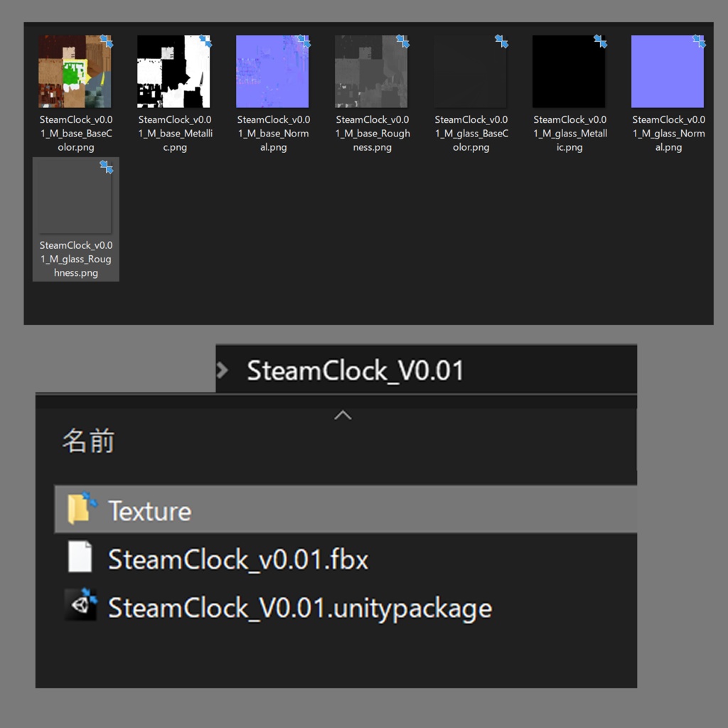Click sync overlay on base_BaseColor texture
This screenshot has height=728, width=728.
pyautogui.click(x=107, y=41)
